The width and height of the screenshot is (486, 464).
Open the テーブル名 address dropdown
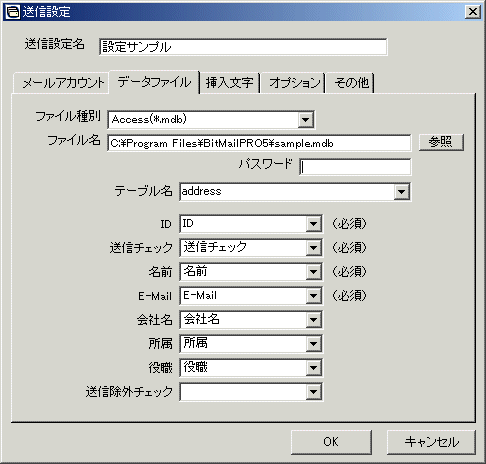tap(401, 192)
